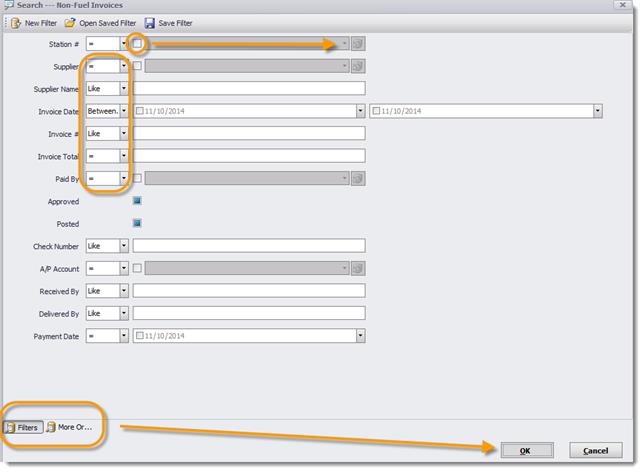
Task: Open the Supplier Name Like operator dropdown
Action: click(x=124, y=89)
